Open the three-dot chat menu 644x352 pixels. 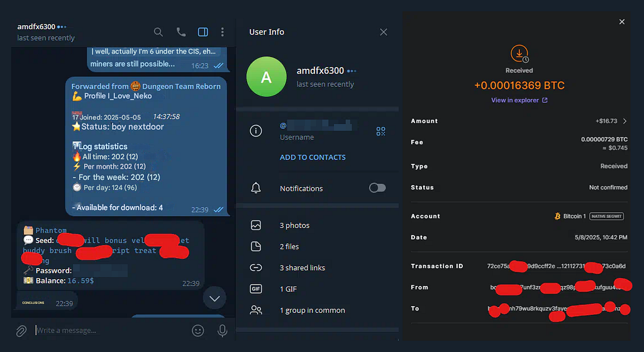[x=222, y=31]
